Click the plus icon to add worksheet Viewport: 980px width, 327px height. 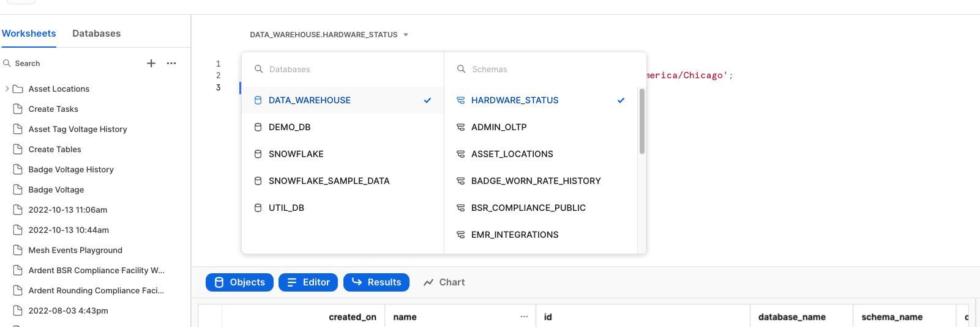click(151, 64)
